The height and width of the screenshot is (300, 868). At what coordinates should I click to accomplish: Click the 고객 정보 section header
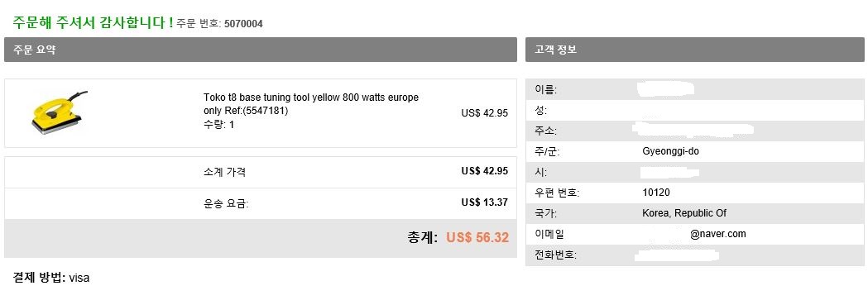(695, 50)
